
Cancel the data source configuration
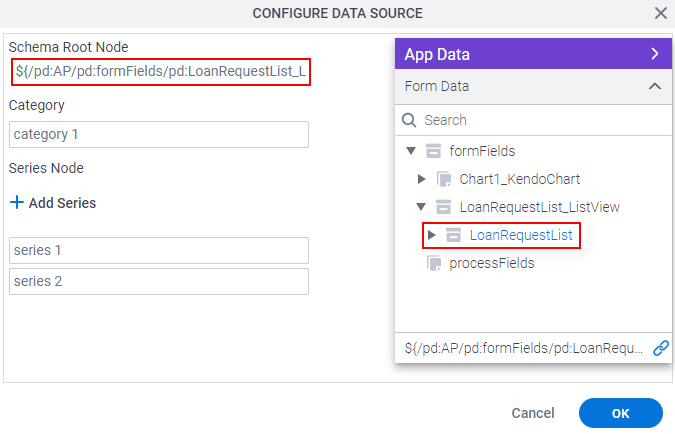point(533,413)
